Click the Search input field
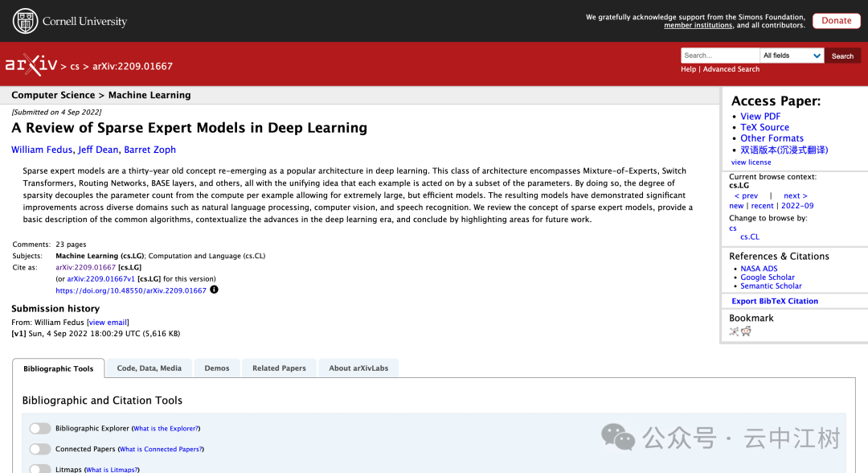The height and width of the screenshot is (473, 868). (720, 56)
